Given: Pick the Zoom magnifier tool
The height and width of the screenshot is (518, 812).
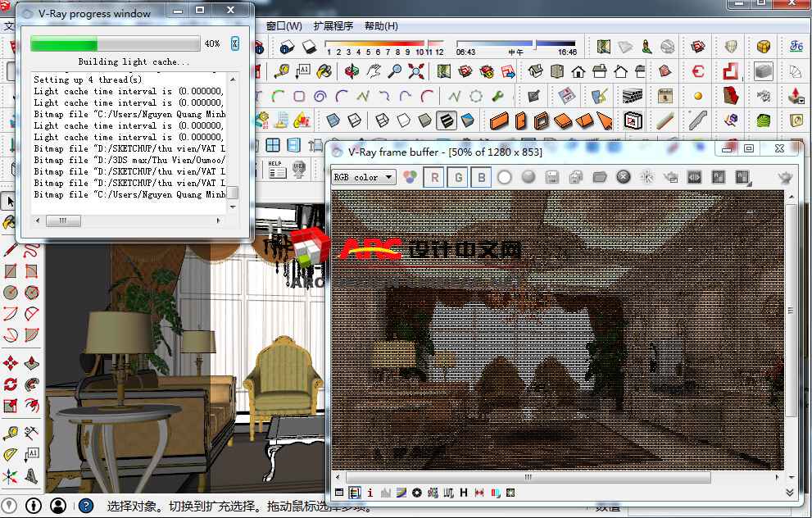Looking at the screenshot, I should point(395,71).
